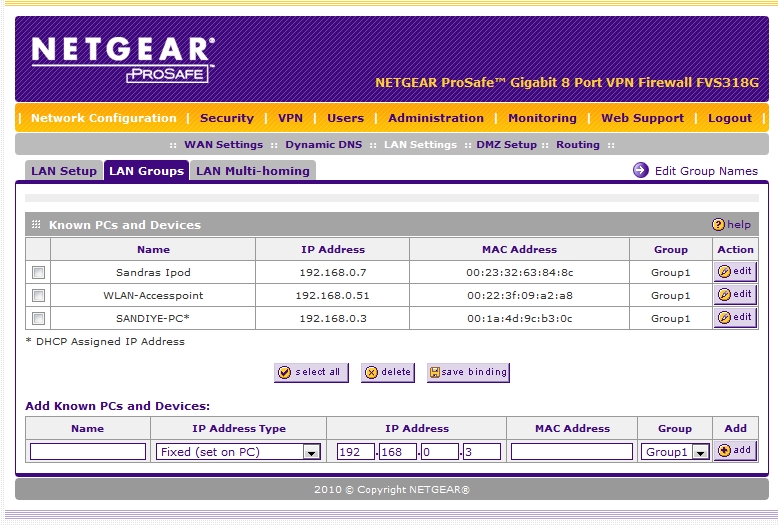This screenshot has width=778, height=525.
Task: Go to WAN Settings submenu
Action: point(223,145)
